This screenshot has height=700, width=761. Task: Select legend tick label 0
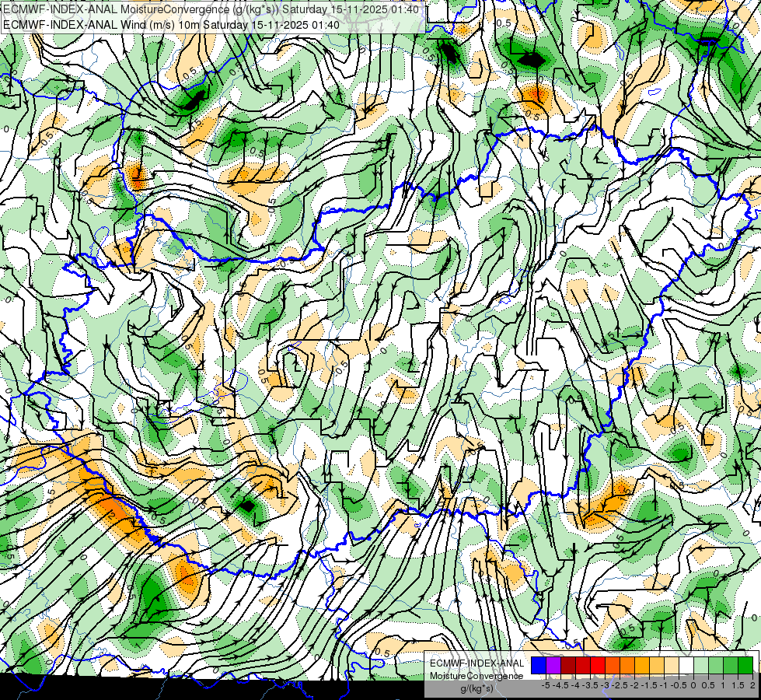(x=693, y=685)
